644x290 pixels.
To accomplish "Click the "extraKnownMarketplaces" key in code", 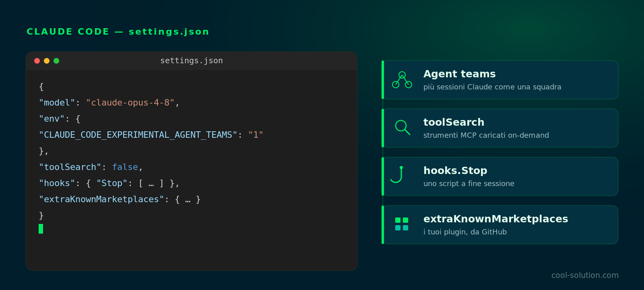I will tap(101, 199).
